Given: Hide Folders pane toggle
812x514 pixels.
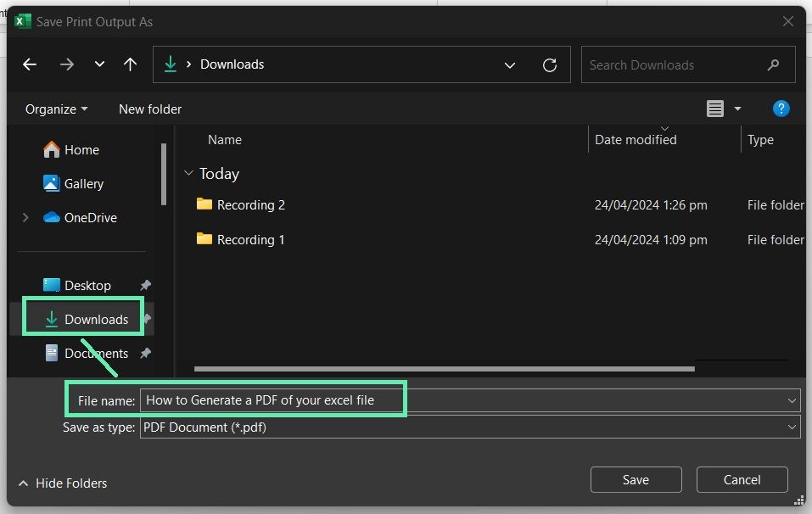Looking at the screenshot, I should (63, 483).
